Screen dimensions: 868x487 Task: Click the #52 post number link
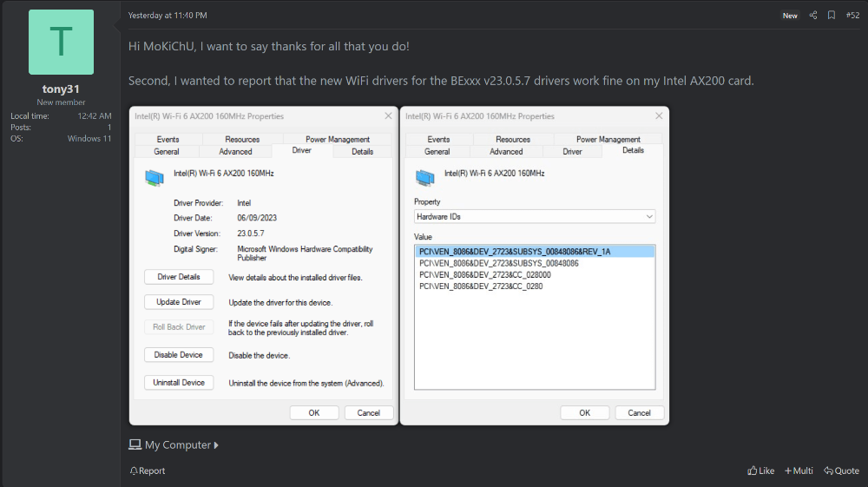852,16
